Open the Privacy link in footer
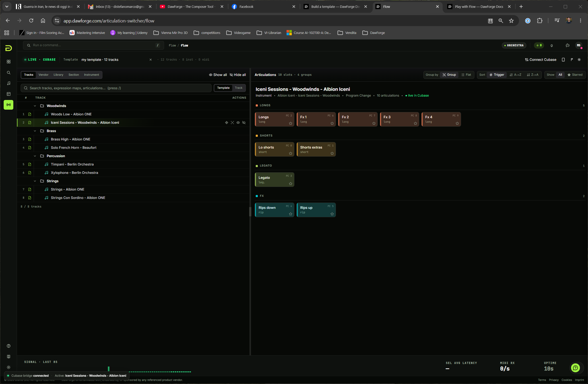This screenshot has width=588, height=384. (554, 380)
